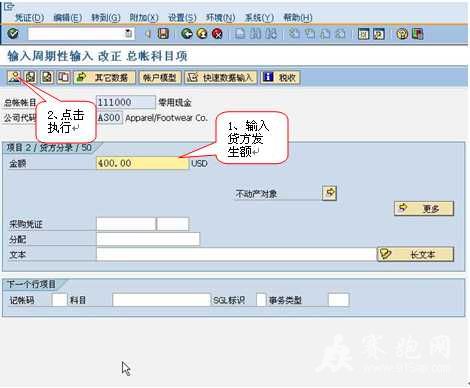Viewport: 470px width, 388px height.
Task: Click the 不动产对象 arrow button
Action: click(330, 193)
